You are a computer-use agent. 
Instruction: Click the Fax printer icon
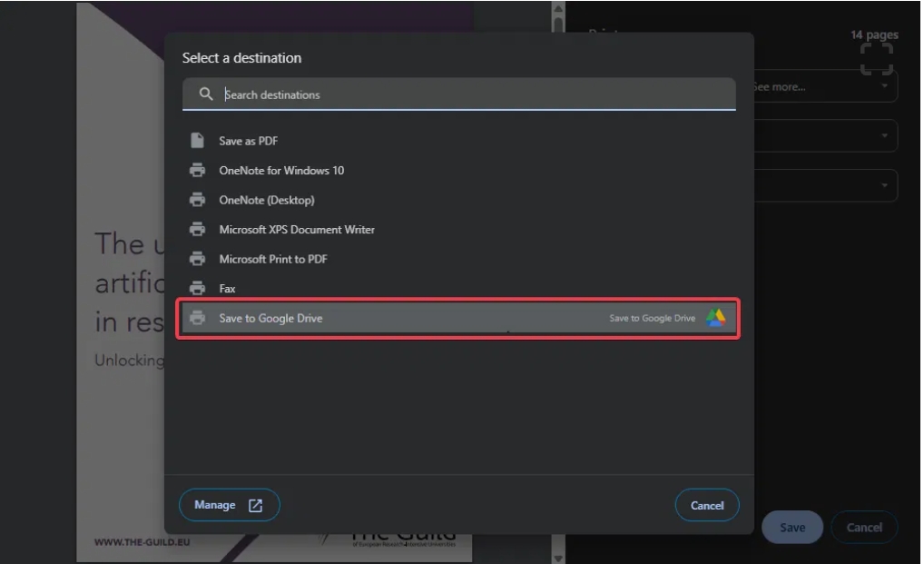[197, 289]
